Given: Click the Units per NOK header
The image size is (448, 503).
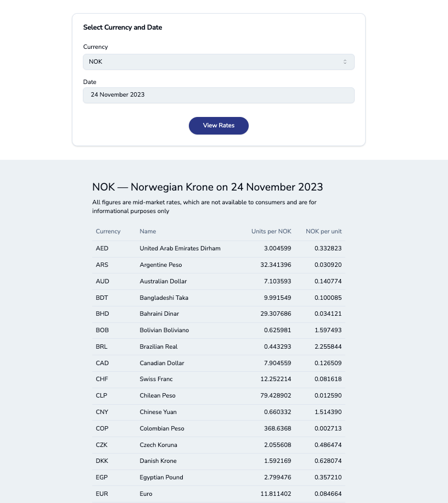Looking at the screenshot, I should click(x=271, y=231).
